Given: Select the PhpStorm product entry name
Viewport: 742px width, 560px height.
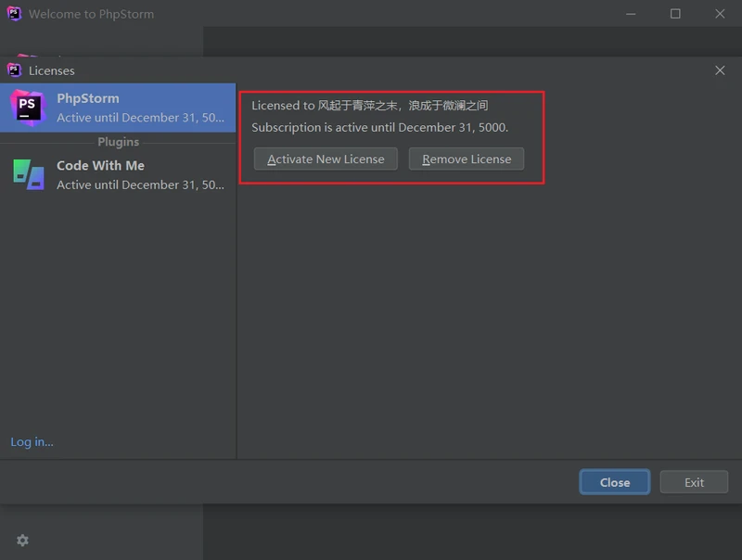Looking at the screenshot, I should [x=88, y=98].
